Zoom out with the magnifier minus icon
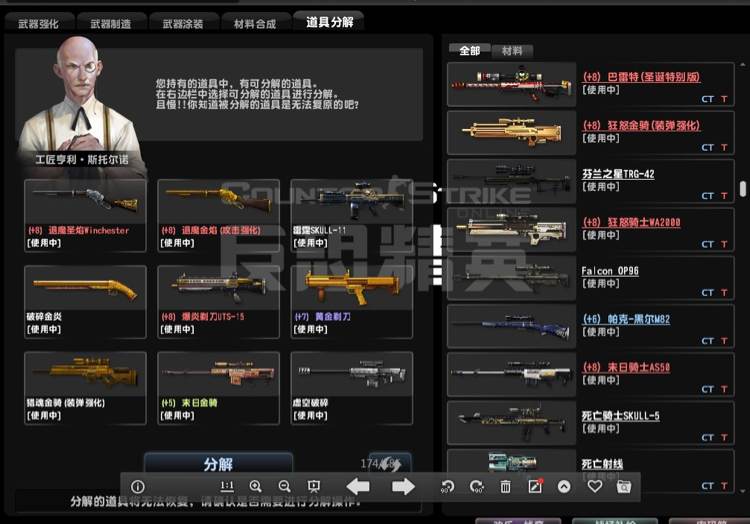This screenshot has height=524, width=750. point(285,486)
